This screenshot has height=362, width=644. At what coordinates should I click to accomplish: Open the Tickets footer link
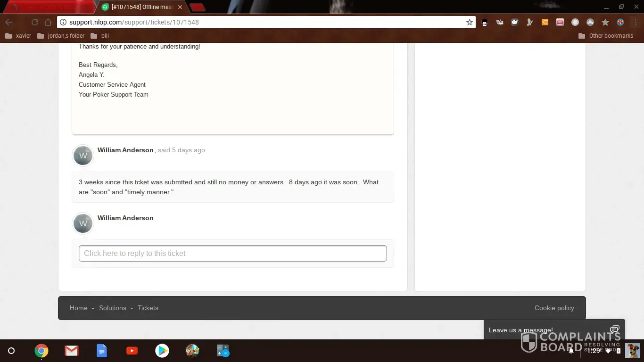(x=148, y=308)
